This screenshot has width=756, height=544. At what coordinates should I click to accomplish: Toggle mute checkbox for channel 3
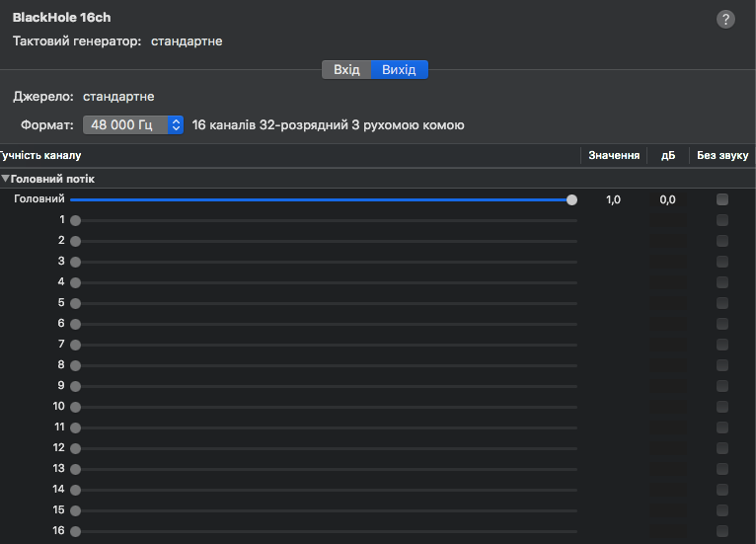(722, 262)
